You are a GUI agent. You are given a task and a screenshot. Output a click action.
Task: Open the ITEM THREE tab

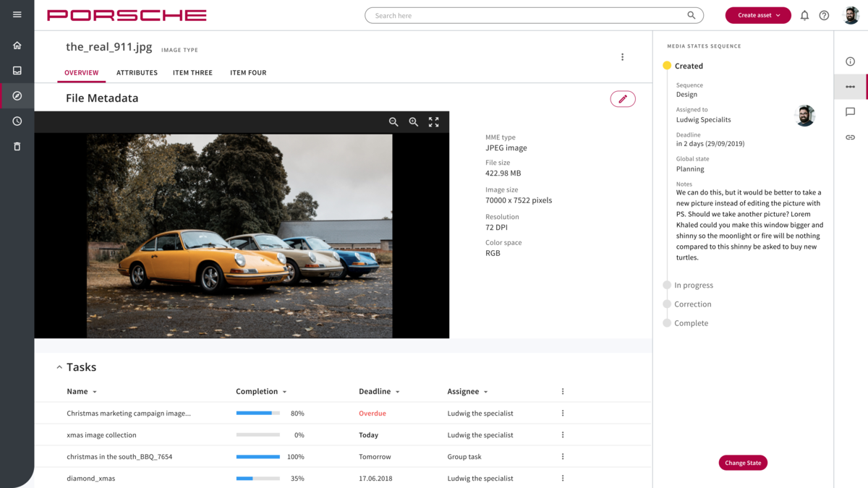[x=192, y=72]
